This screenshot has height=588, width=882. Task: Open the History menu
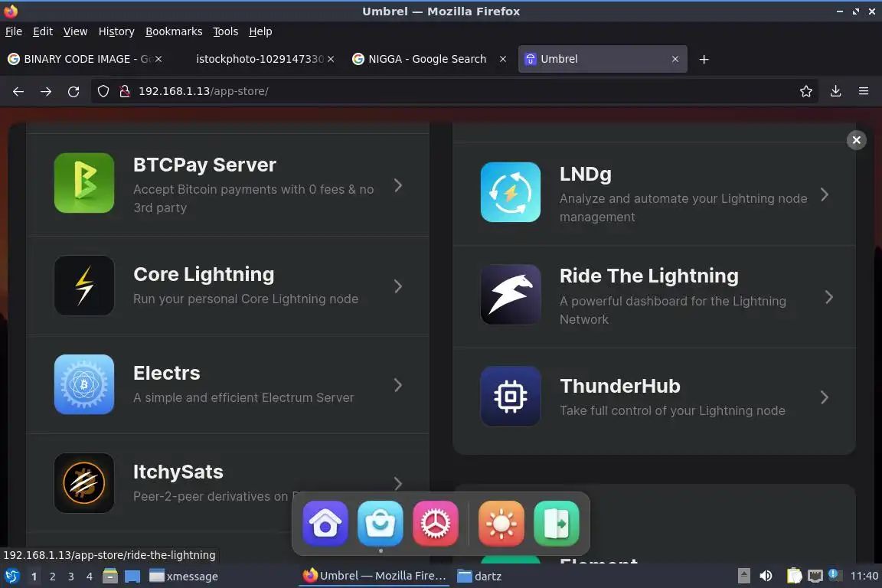pyautogui.click(x=116, y=31)
